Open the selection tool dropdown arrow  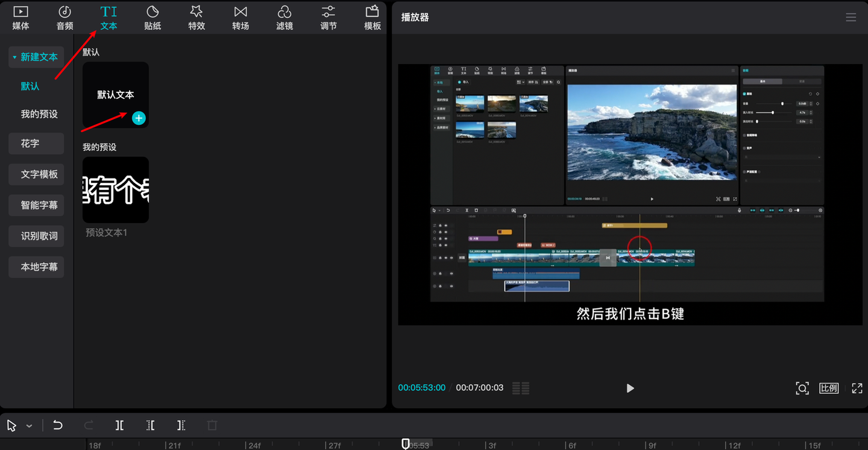tap(29, 426)
